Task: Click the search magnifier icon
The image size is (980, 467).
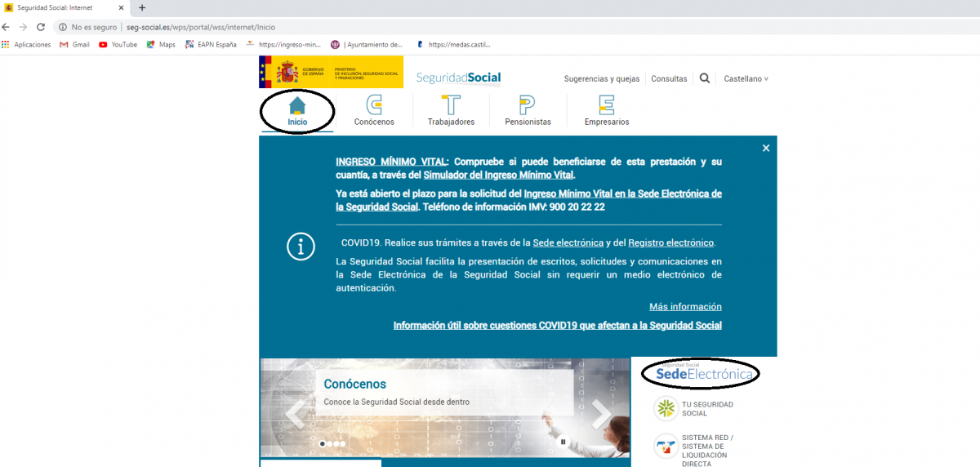Action: click(705, 79)
